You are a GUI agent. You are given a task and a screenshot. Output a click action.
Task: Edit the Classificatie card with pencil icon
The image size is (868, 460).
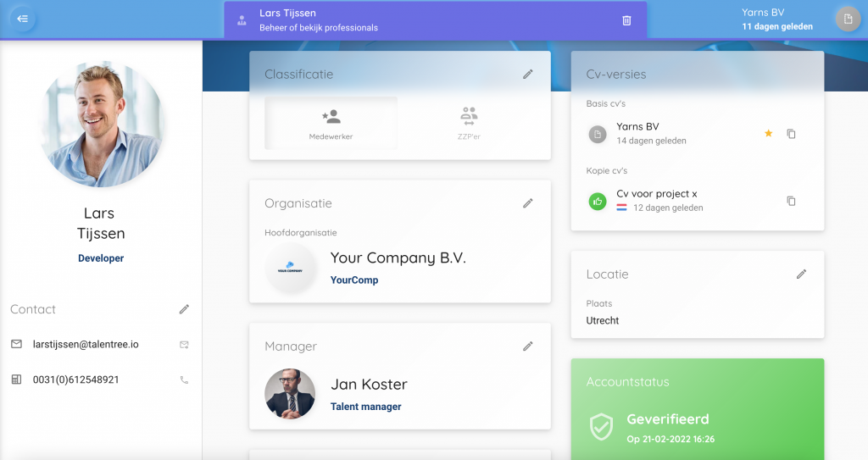[528, 75]
